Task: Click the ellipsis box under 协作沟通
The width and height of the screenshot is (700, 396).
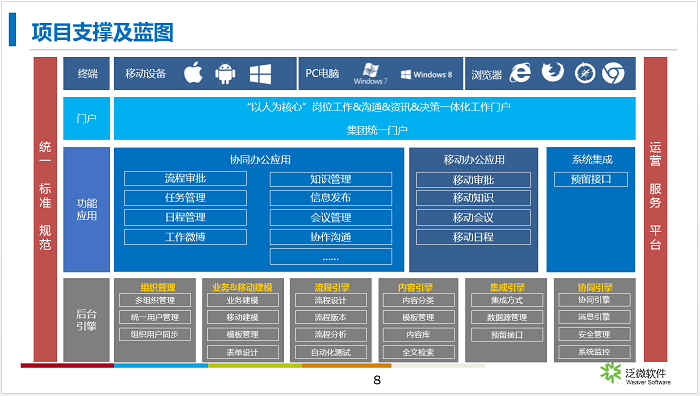Action: tap(331, 257)
